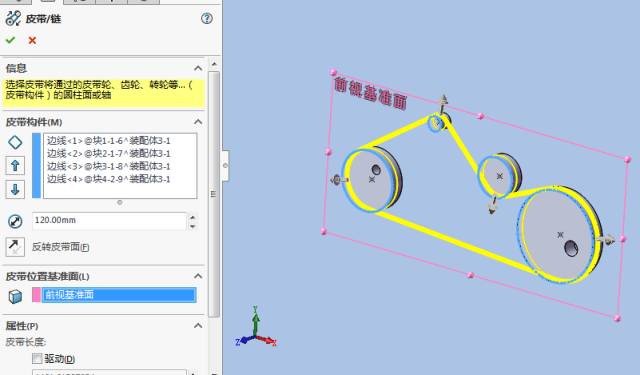Click the arrow handle below middle pulley
The width and height of the screenshot is (640, 375).
[493, 205]
